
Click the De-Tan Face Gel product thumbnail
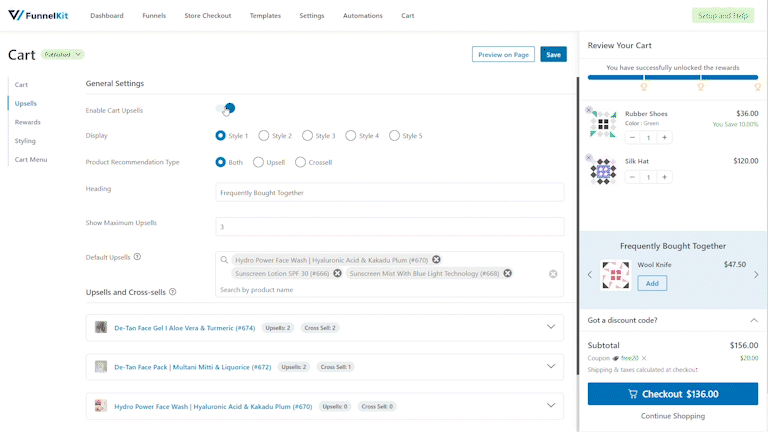pos(101,327)
